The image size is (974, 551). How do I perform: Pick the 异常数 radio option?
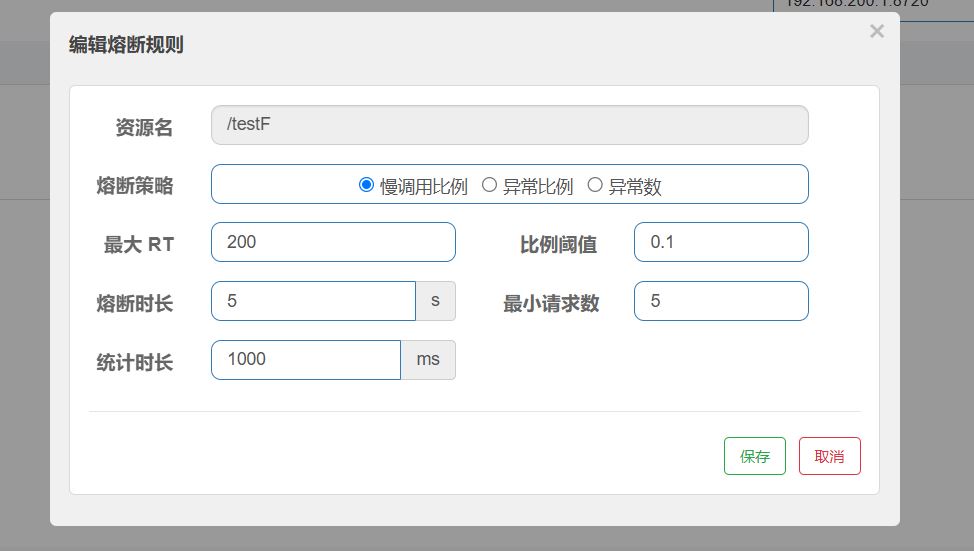(595, 185)
